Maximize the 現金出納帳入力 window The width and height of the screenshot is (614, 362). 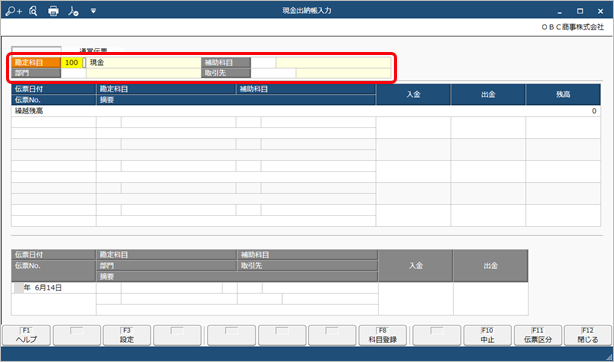coord(580,11)
